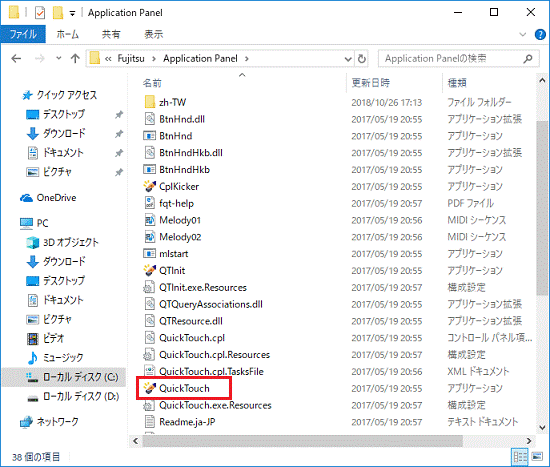The width and height of the screenshot is (550, 467).
Task: Open the ファイル tab
Action: 23,34
